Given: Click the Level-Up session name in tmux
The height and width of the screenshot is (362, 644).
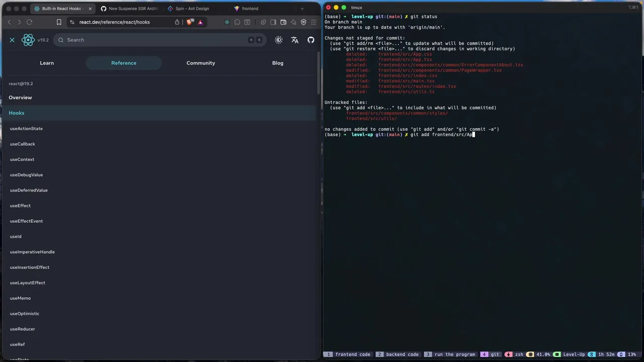Looking at the screenshot, I should (x=570, y=354).
